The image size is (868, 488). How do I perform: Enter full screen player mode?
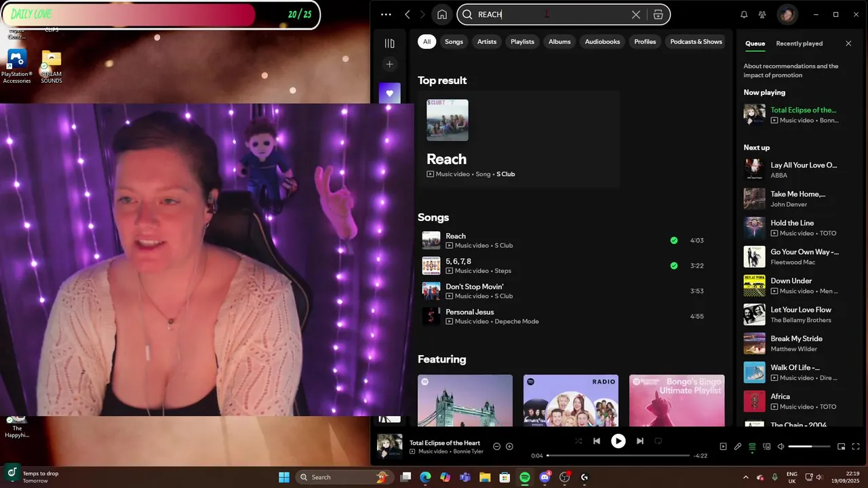click(856, 447)
